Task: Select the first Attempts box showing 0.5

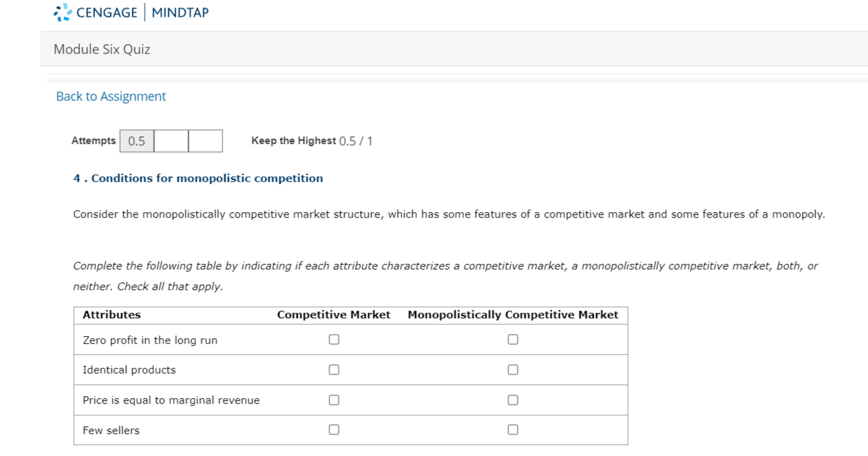Action: [x=136, y=141]
